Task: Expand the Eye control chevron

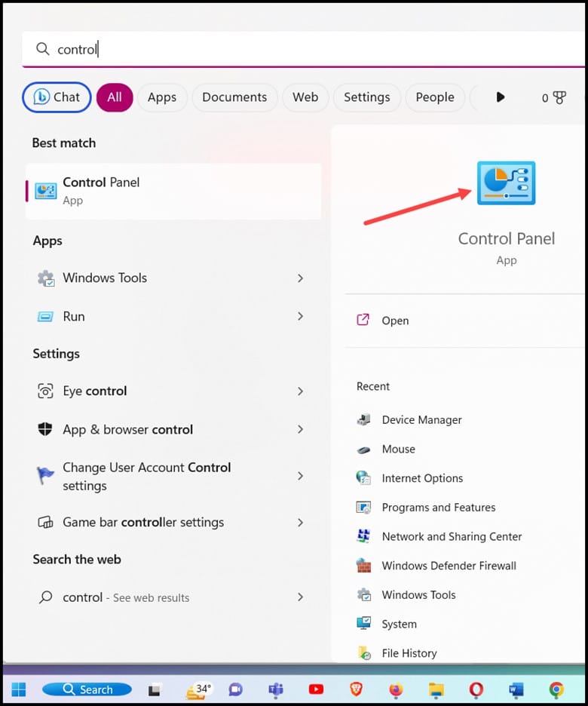Action: coord(300,391)
